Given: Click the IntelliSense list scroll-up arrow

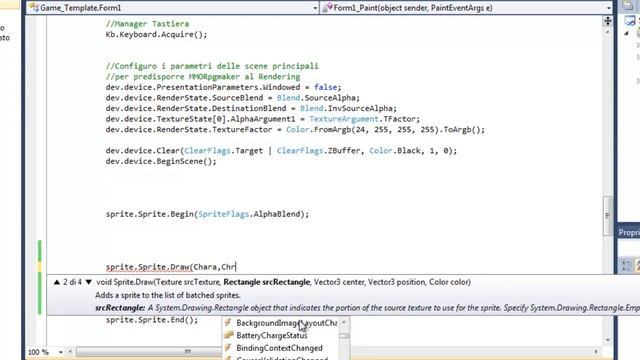Looking at the screenshot, I should coord(344,322).
